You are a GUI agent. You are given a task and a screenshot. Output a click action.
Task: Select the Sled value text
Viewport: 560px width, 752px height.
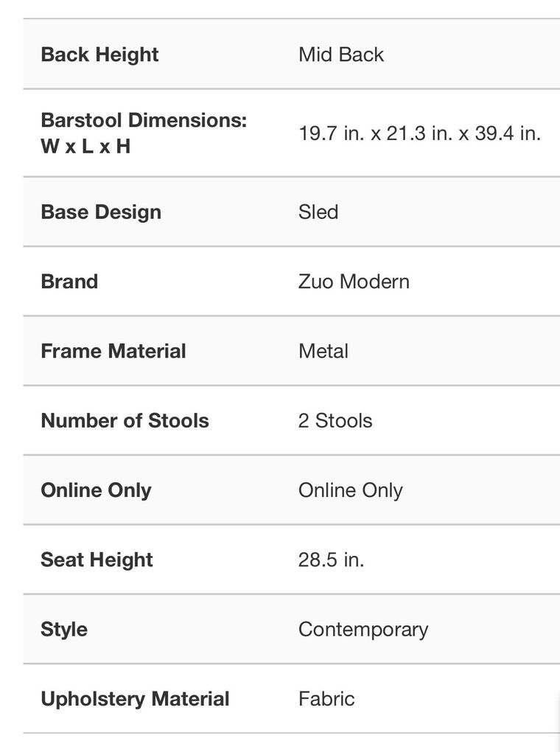tap(318, 212)
